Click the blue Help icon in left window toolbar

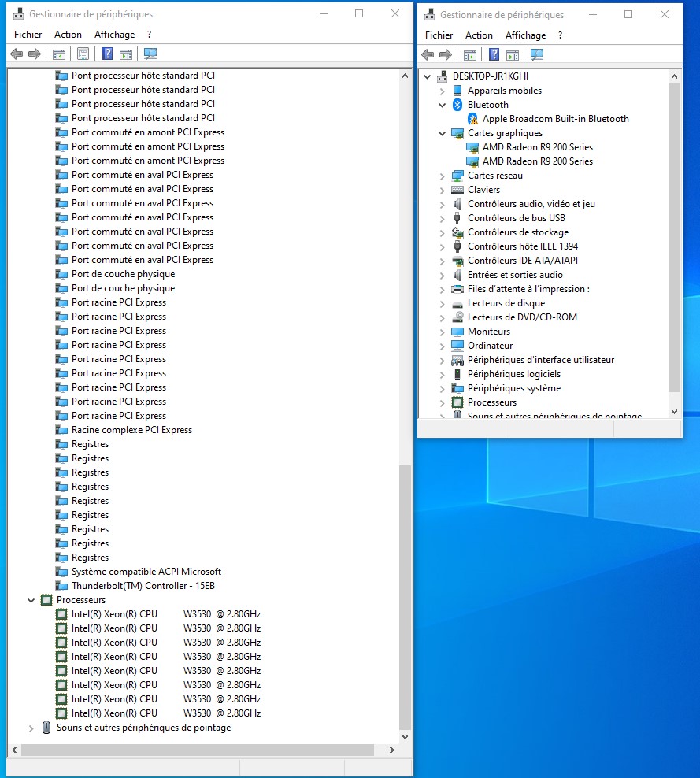click(108, 54)
